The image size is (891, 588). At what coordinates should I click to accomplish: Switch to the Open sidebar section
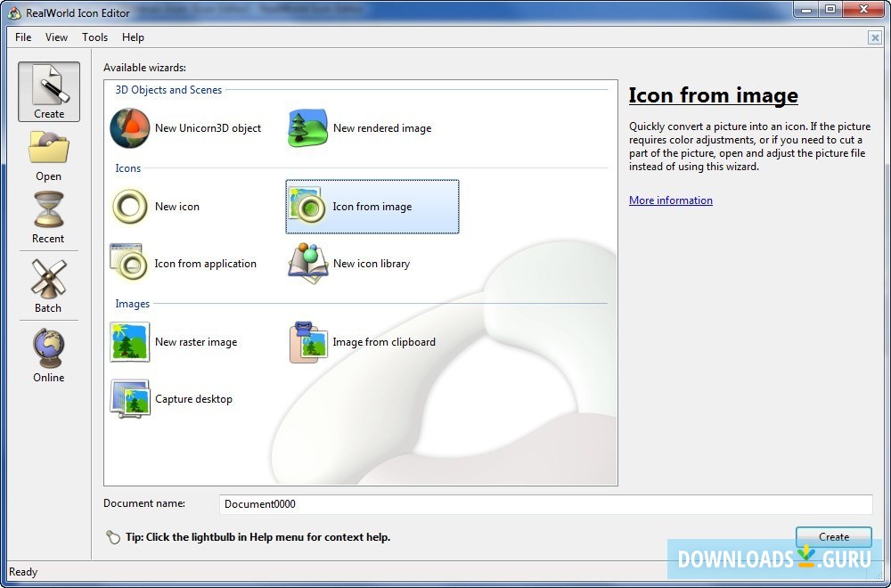pos(48,156)
